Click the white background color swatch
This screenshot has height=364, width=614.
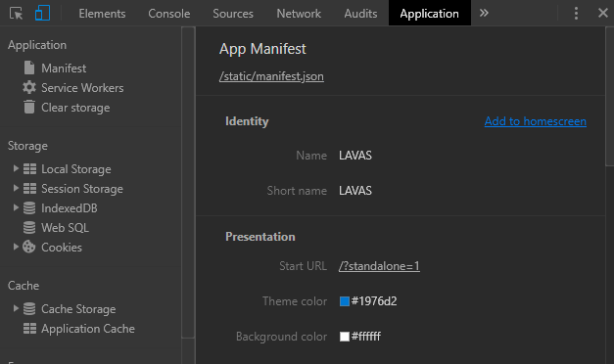point(345,337)
